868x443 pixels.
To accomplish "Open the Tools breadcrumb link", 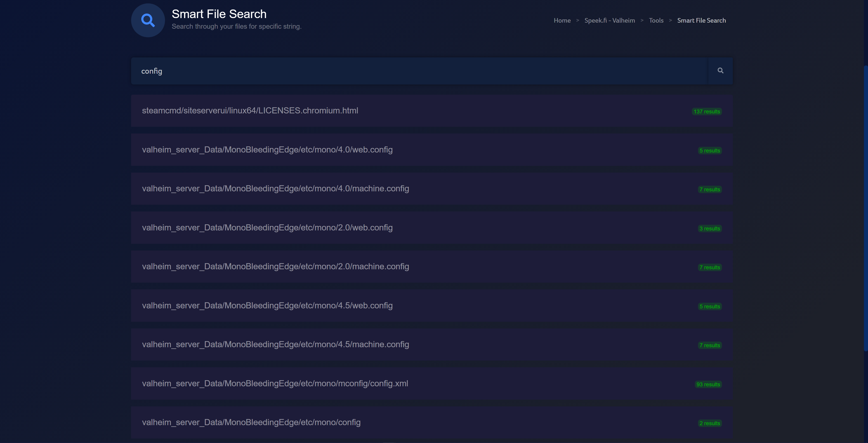I will [x=656, y=21].
